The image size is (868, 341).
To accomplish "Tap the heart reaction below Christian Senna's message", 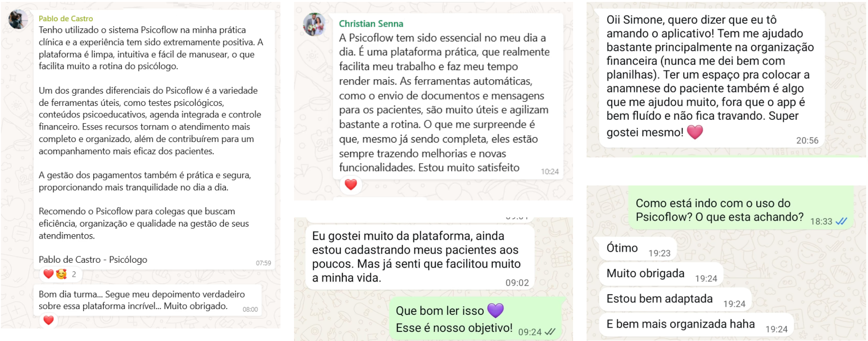I will point(351,183).
